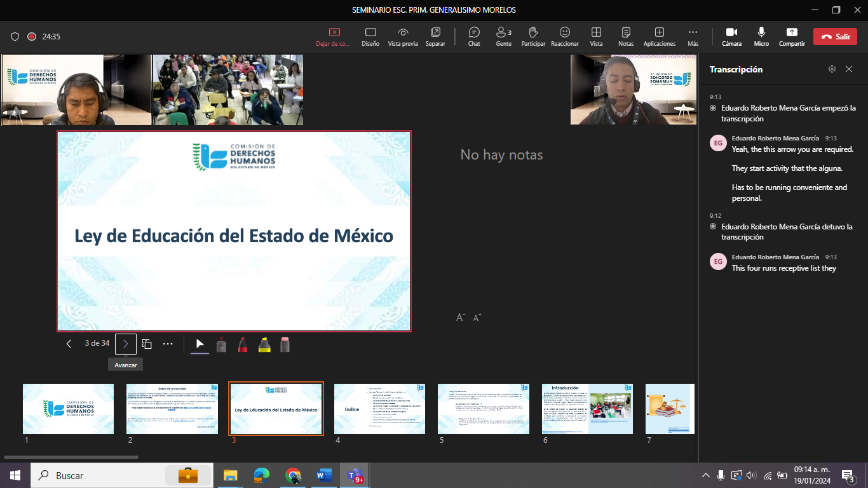868x488 pixels.
Task: Open the Reaccionar emoji menu
Action: point(564,36)
